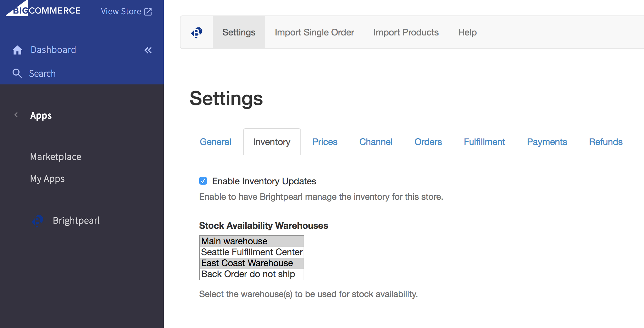Click the BigCommerce logo
The height and width of the screenshot is (328, 644).
pos(43,10)
